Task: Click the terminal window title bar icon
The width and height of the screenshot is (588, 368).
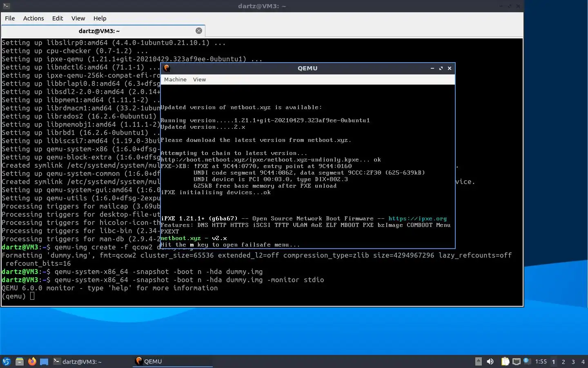Action: coord(6,6)
